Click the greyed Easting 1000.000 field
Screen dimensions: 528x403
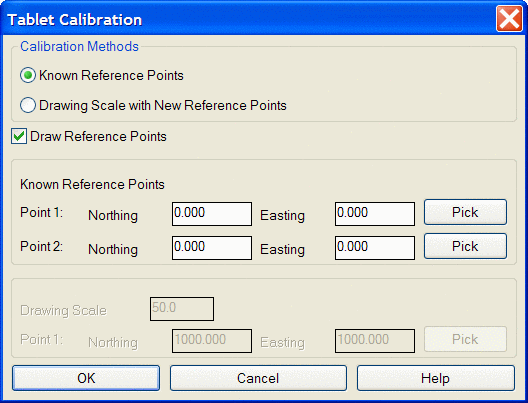(375, 341)
